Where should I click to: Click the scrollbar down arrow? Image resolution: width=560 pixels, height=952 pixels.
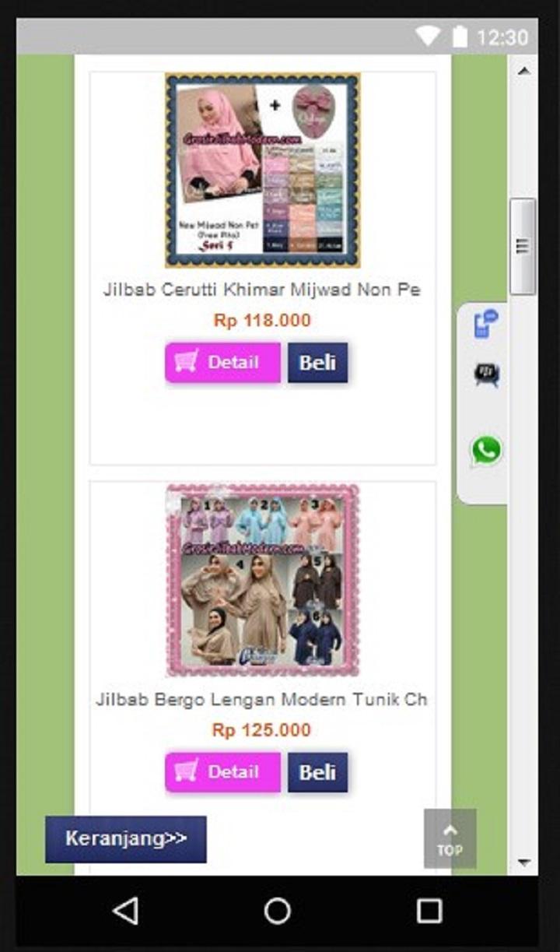click(x=523, y=862)
